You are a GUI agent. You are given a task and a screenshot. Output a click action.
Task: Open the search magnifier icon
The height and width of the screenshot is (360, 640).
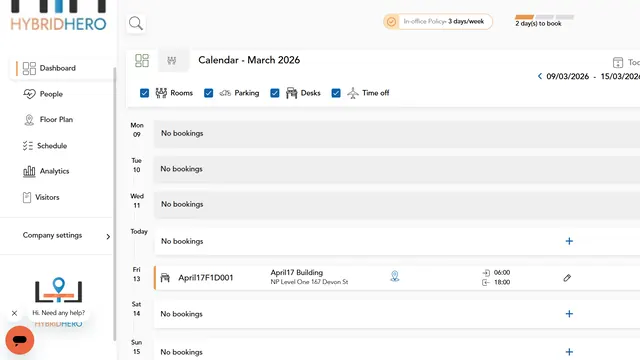[x=136, y=24]
